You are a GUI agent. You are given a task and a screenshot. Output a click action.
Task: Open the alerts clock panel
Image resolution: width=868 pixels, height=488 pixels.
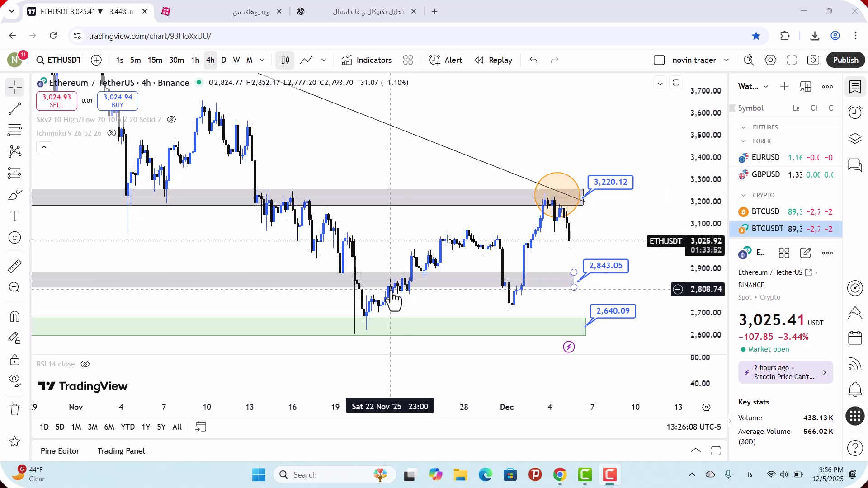tap(855, 113)
